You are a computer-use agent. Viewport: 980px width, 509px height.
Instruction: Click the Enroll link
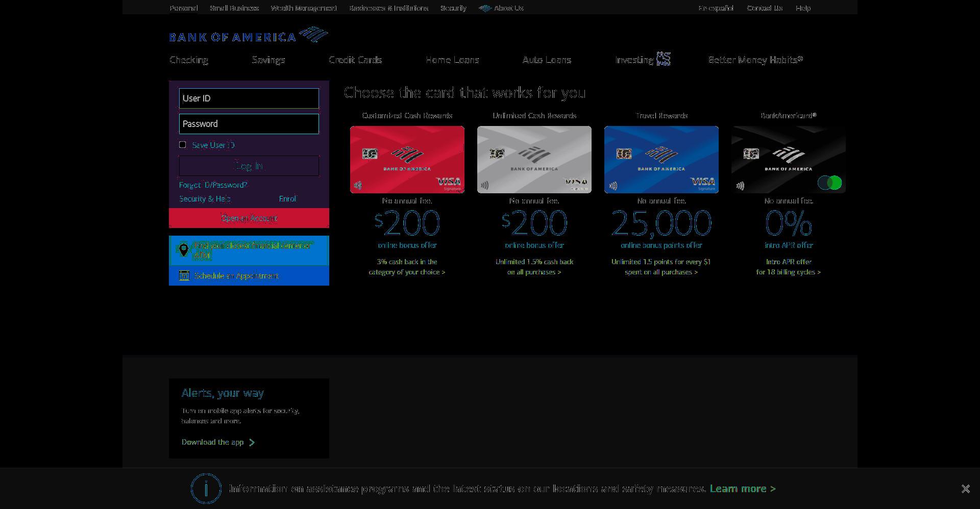point(288,198)
